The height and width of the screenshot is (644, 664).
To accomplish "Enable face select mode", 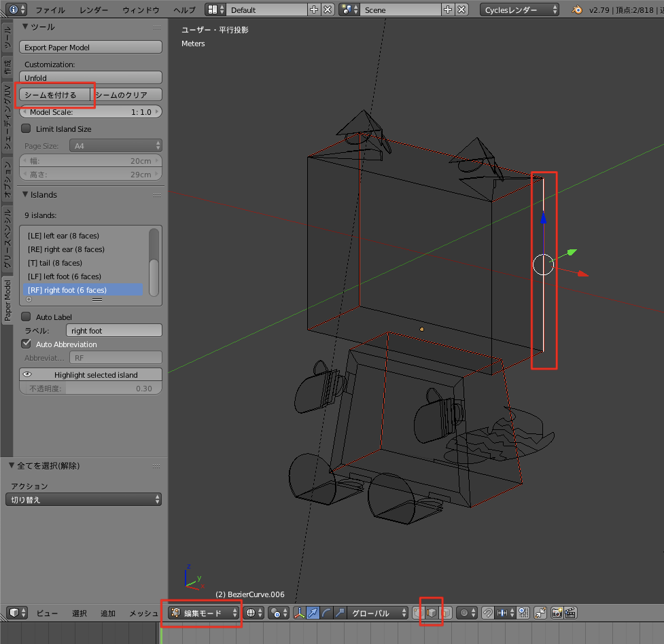I will (x=443, y=612).
